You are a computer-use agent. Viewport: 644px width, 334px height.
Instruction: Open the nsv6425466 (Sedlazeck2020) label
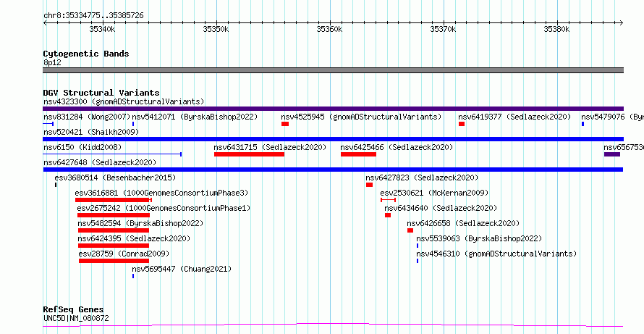(x=397, y=147)
